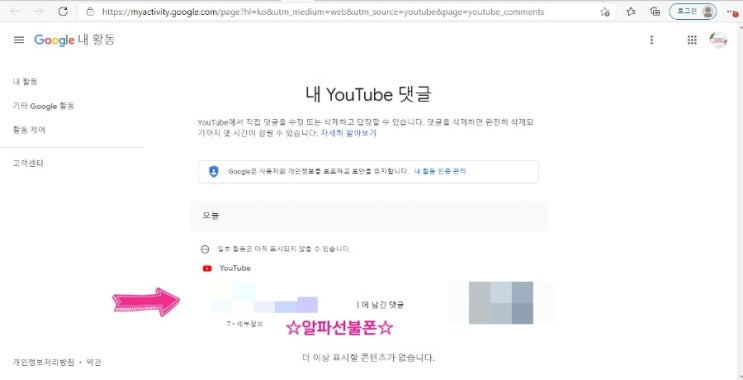Open 고객센터 in sidebar
This screenshot has height=380, width=743.
(x=28, y=163)
